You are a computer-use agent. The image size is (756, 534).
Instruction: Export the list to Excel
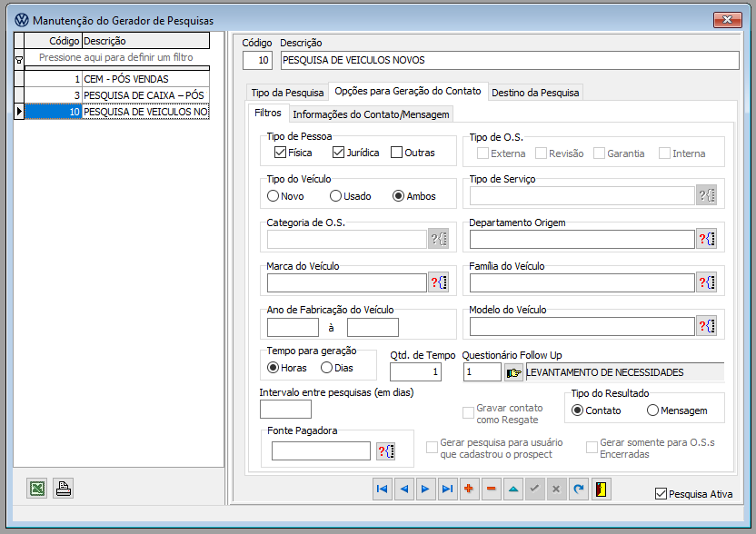click(37, 489)
